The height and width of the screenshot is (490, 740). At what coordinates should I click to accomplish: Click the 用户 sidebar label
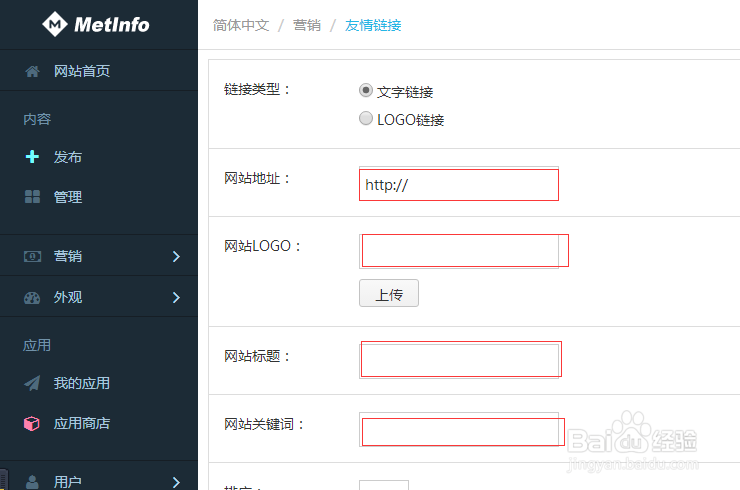67,482
